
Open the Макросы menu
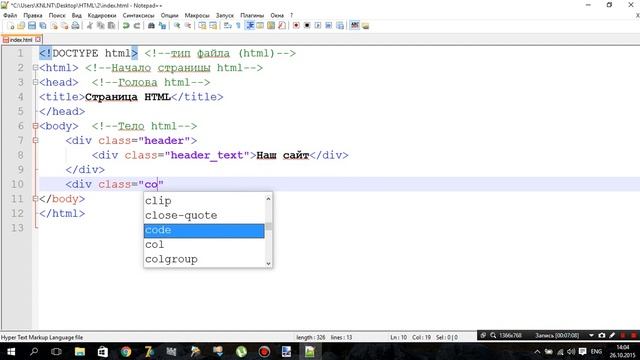coord(197,15)
